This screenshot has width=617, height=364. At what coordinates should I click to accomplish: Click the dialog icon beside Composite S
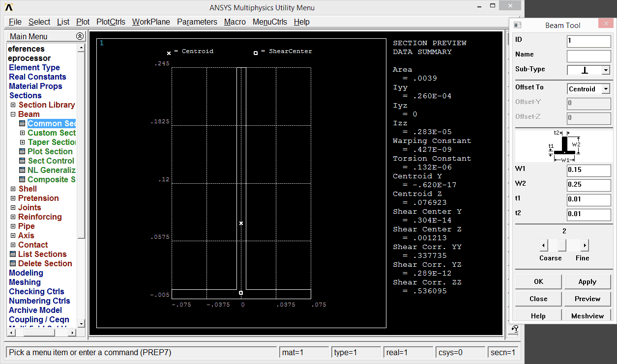pyautogui.click(x=22, y=180)
